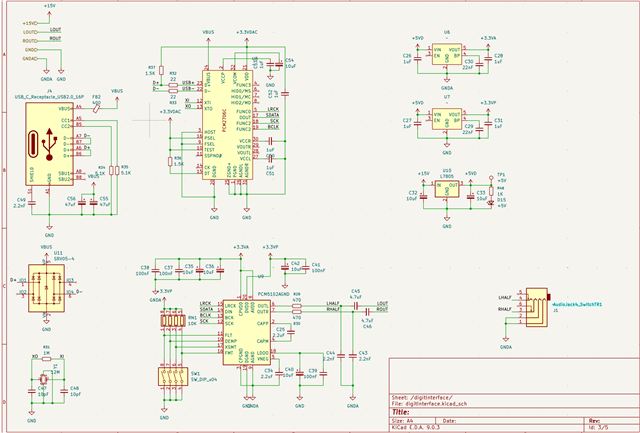Select the SRV05-4 U11 protection symbol
Screen dimensions: 640x433
(x=46, y=288)
